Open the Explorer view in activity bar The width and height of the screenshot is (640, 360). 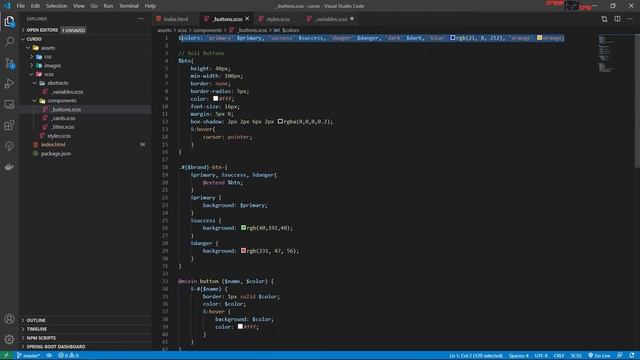(x=9, y=21)
